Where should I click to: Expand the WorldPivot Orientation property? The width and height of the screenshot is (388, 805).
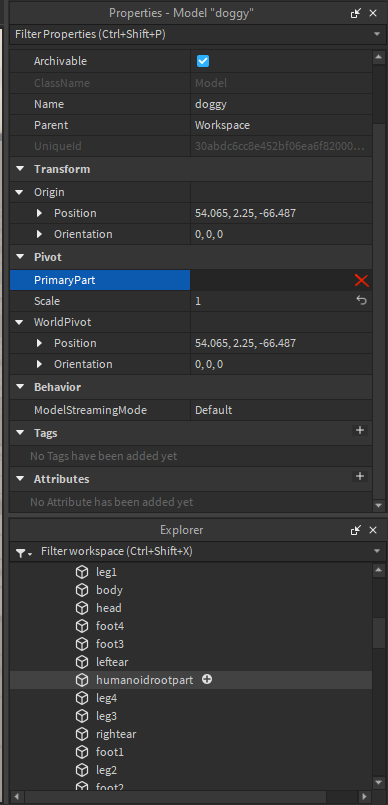(x=40, y=365)
